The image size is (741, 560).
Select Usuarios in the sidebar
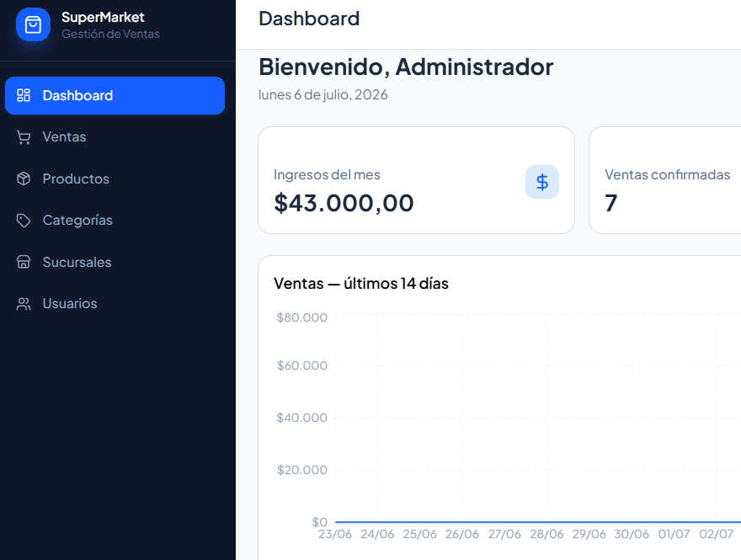[115, 303]
